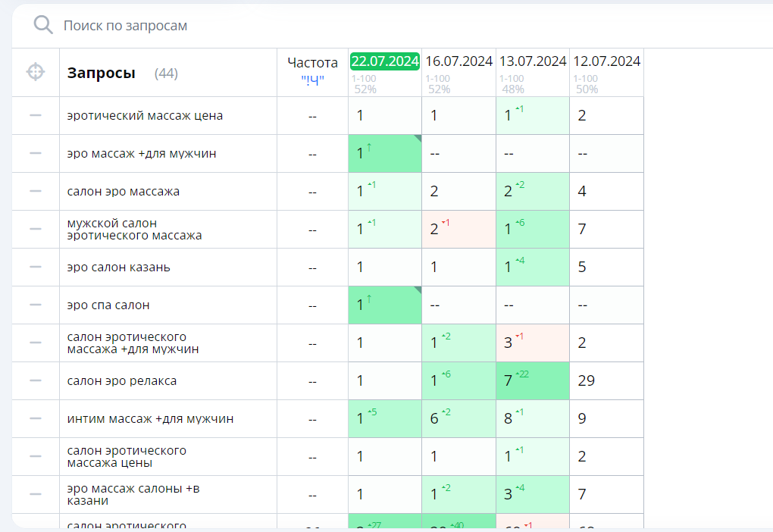This screenshot has height=532, width=773.
Task: Select query "салон эротического массажа цены"
Action: pos(127,456)
